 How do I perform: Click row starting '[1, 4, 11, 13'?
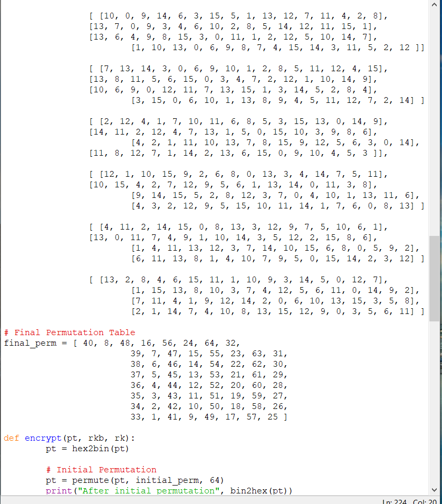276,248
